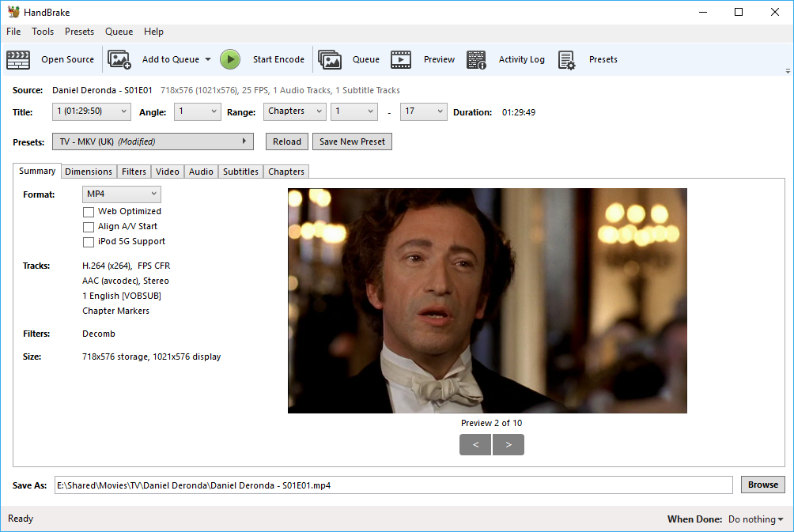Image resolution: width=794 pixels, height=532 pixels.
Task: Click the Presets gear list icon
Action: tap(566, 60)
